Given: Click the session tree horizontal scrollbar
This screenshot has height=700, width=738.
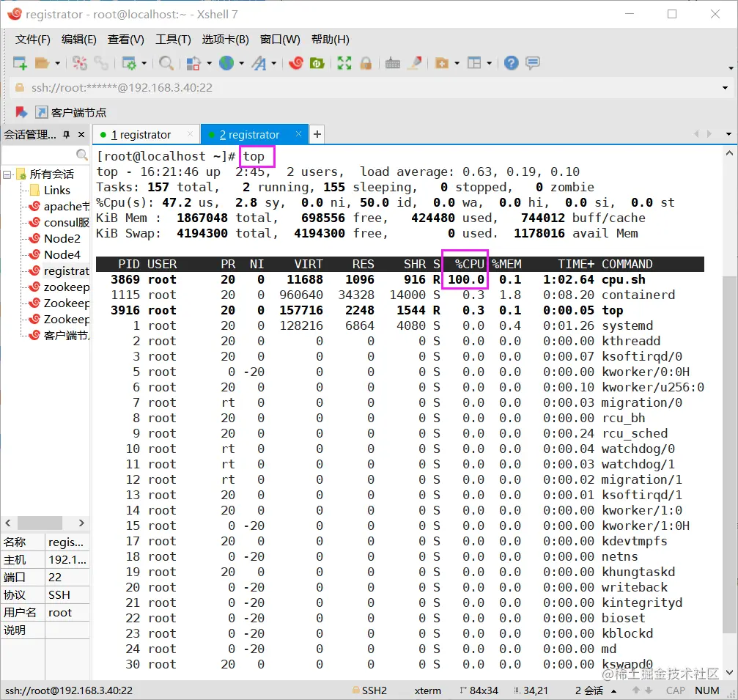Looking at the screenshot, I should (40, 523).
